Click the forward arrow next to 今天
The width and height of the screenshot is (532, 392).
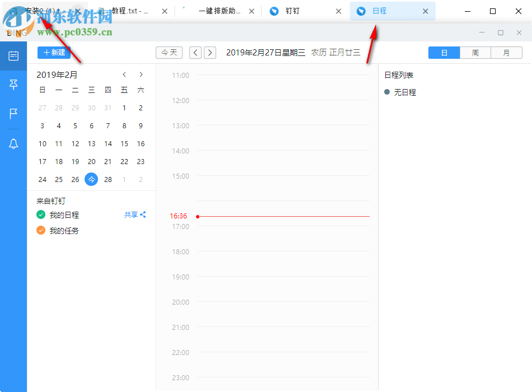[x=209, y=52]
